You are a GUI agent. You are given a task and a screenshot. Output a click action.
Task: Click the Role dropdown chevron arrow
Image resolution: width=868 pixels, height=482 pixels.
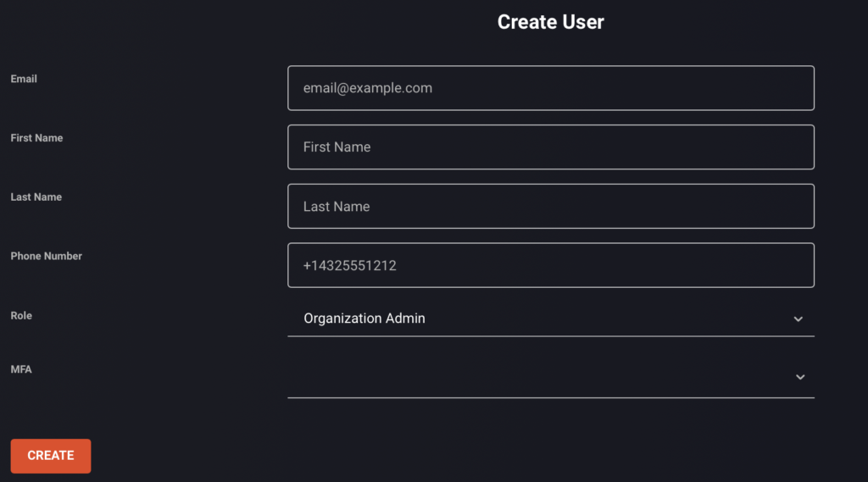tap(798, 319)
